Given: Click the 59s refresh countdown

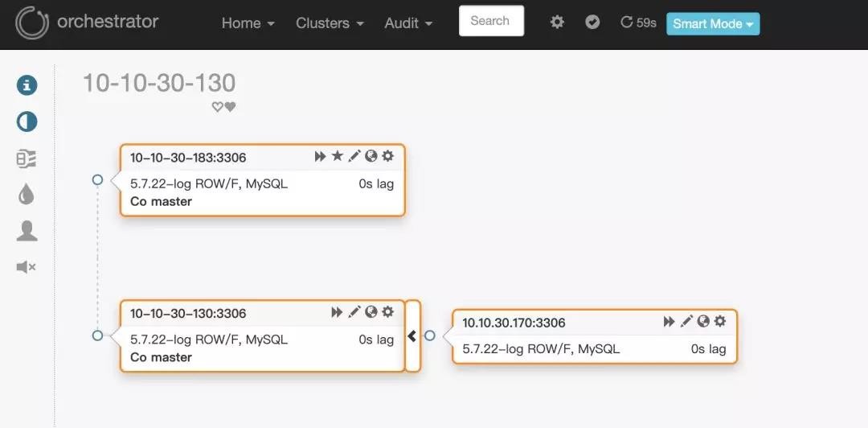Looking at the screenshot, I should click(639, 23).
